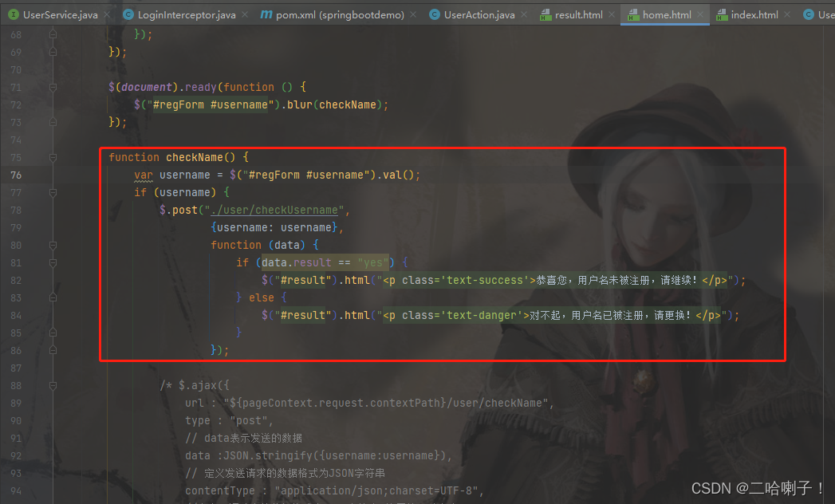Screen dimensions: 835x504
Task: Click the 'var' keyword on line 76
Action: pos(144,175)
